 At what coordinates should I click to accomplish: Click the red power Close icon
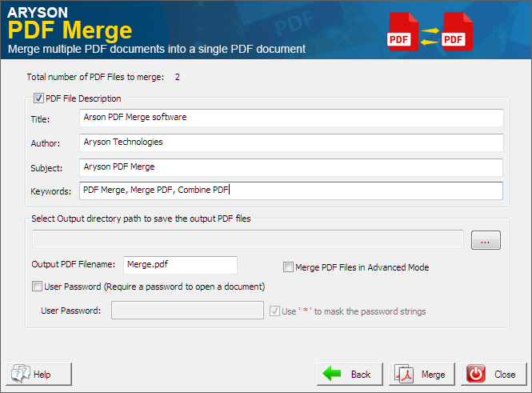coord(476,374)
